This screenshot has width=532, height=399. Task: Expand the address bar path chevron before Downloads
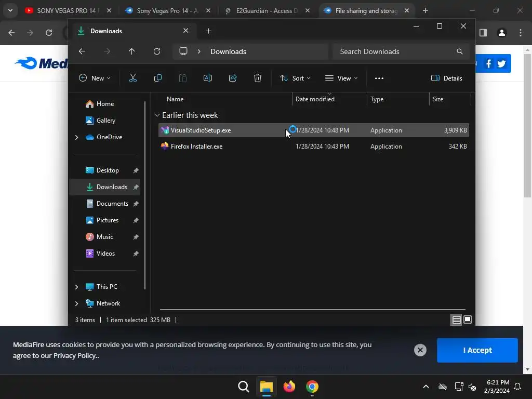[x=199, y=51]
